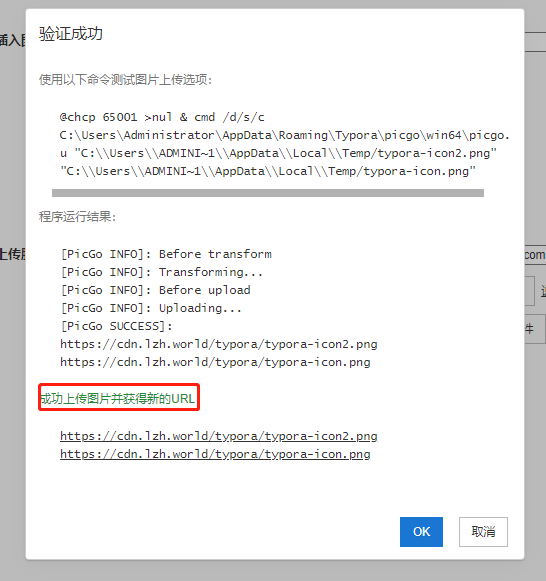Image resolution: width=546 pixels, height=581 pixels.
Task: Click the Before upload log line
Action: [x=156, y=290]
